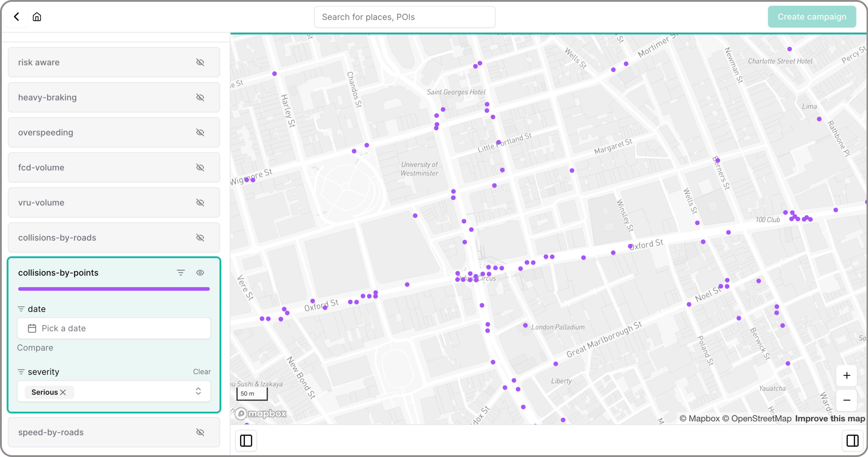Click calendar icon in date picker
Image resolution: width=868 pixels, height=457 pixels.
(32, 328)
